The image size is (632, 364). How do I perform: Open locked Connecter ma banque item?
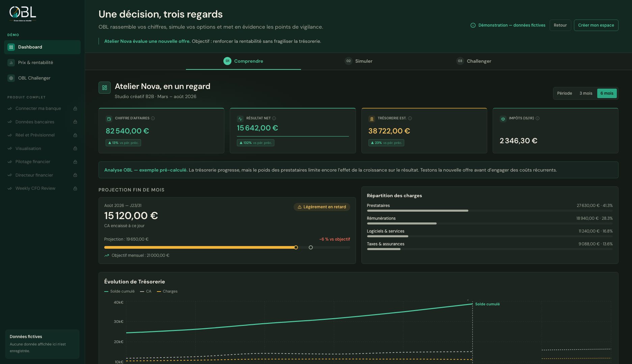click(x=42, y=109)
